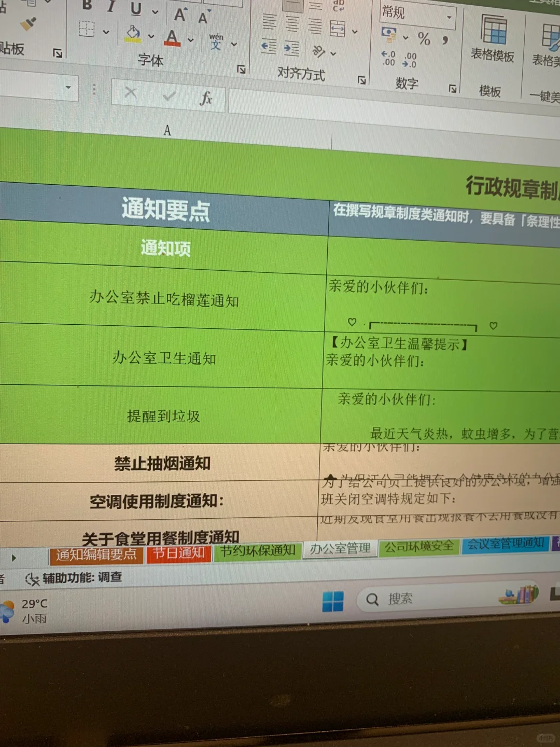
Task: Open the 会议室管理通知 sheet tab
Action: (506, 544)
